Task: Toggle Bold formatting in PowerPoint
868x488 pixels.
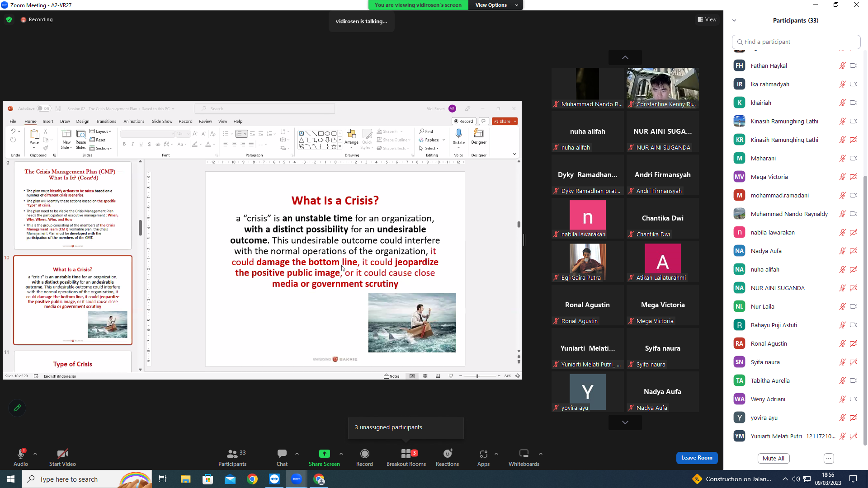Action: 124,144
